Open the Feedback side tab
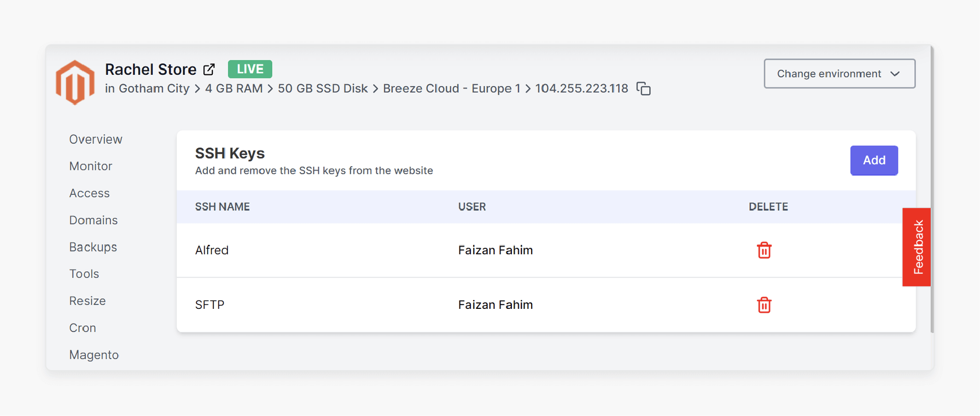Screen dimensions: 980x416 click(917, 247)
